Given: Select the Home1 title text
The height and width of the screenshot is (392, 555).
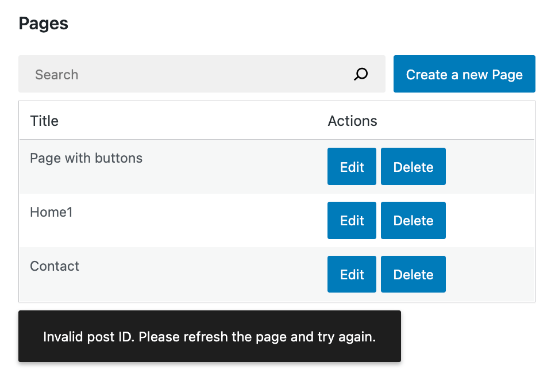Looking at the screenshot, I should 51,212.
